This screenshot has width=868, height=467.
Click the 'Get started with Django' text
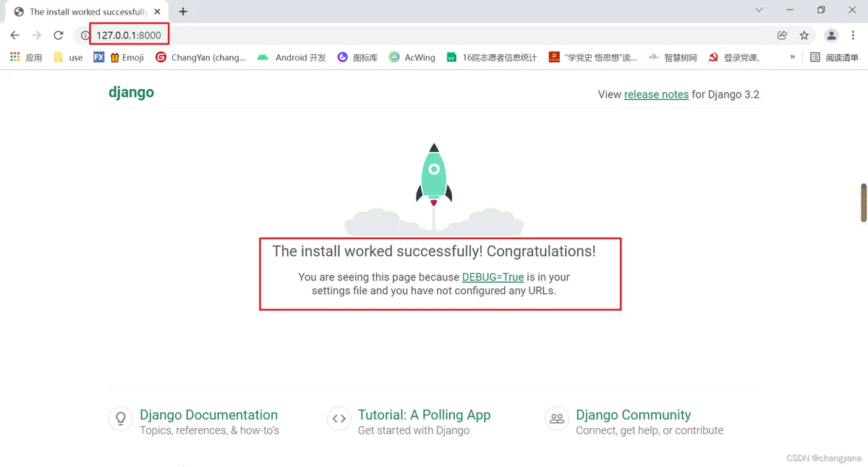pos(414,430)
